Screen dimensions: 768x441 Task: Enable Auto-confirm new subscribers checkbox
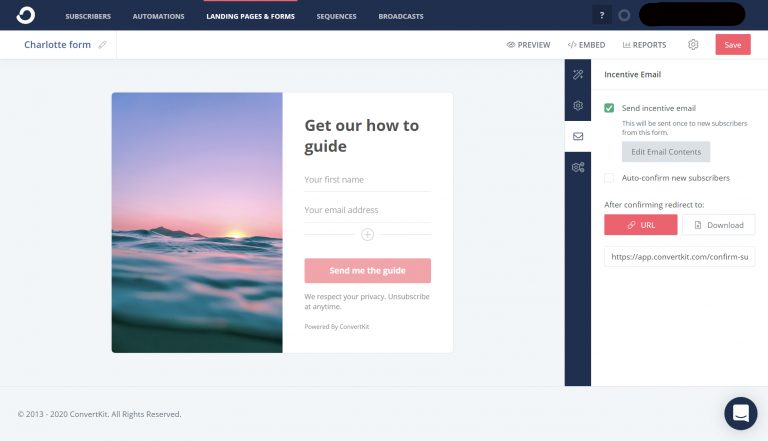click(x=609, y=178)
